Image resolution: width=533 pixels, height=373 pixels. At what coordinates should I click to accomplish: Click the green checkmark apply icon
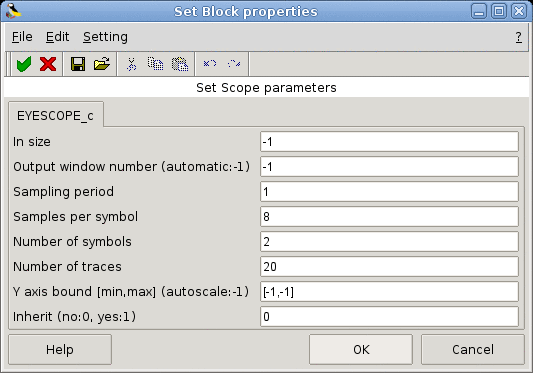[24, 64]
